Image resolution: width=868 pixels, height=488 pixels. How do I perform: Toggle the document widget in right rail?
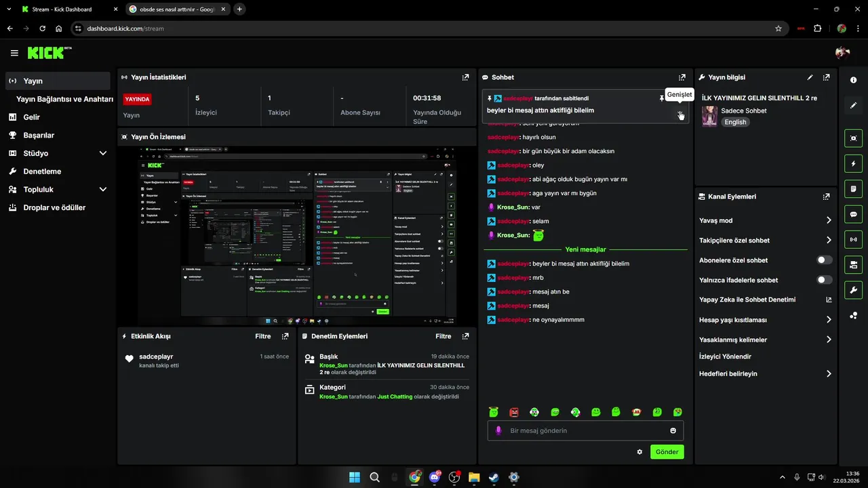(853, 188)
